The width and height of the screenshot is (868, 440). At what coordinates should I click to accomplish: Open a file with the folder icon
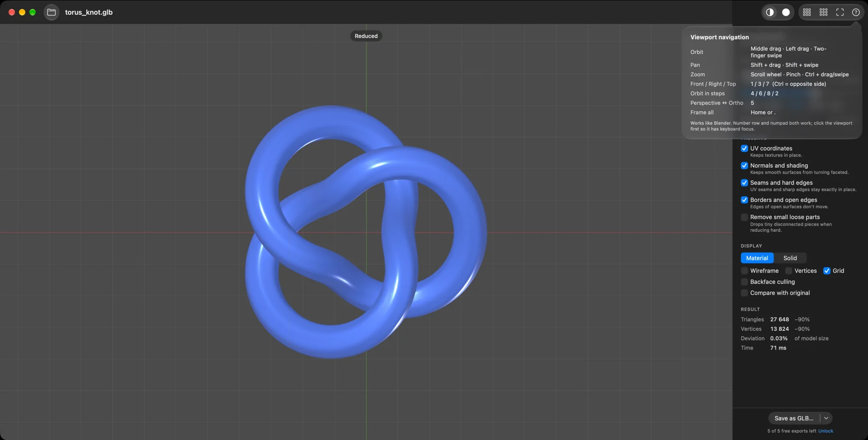point(51,12)
